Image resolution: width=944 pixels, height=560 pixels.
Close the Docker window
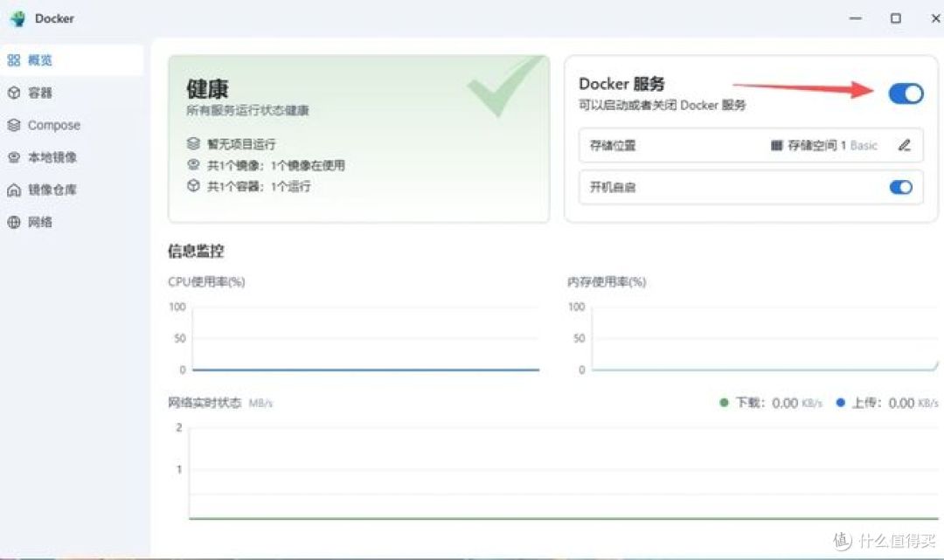pos(935,18)
